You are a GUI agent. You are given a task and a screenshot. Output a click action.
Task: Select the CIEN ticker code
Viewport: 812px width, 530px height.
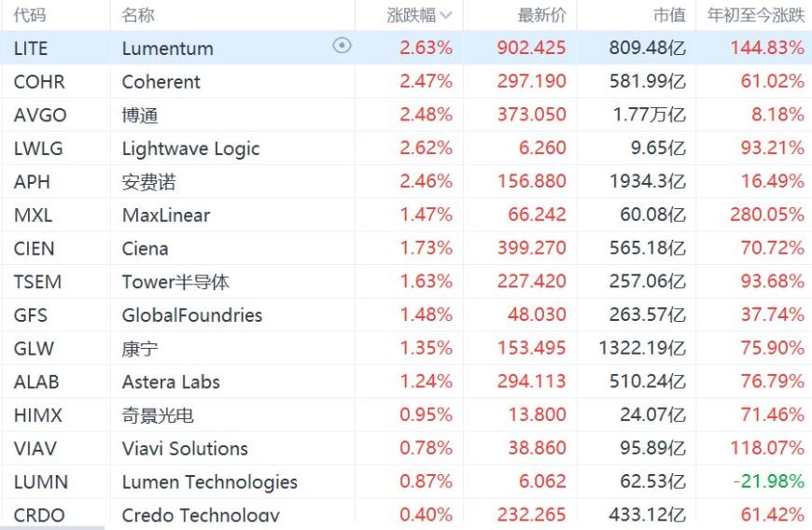(x=34, y=249)
